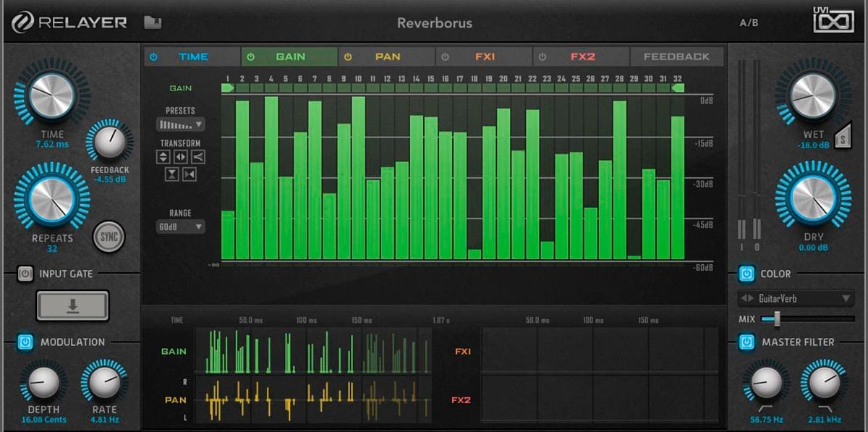Click the green start marker at step 1
This screenshot has width=868, height=432.
click(x=228, y=88)
